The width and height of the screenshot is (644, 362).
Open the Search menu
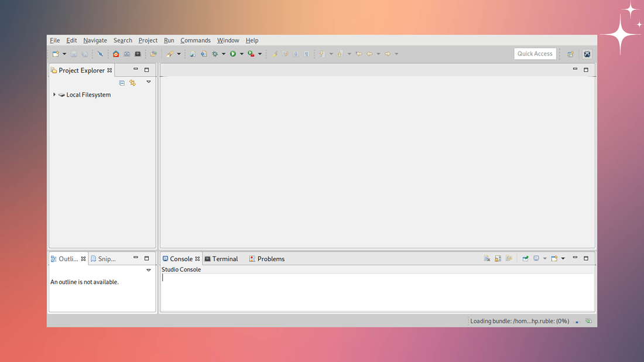(x=123, y=40)
